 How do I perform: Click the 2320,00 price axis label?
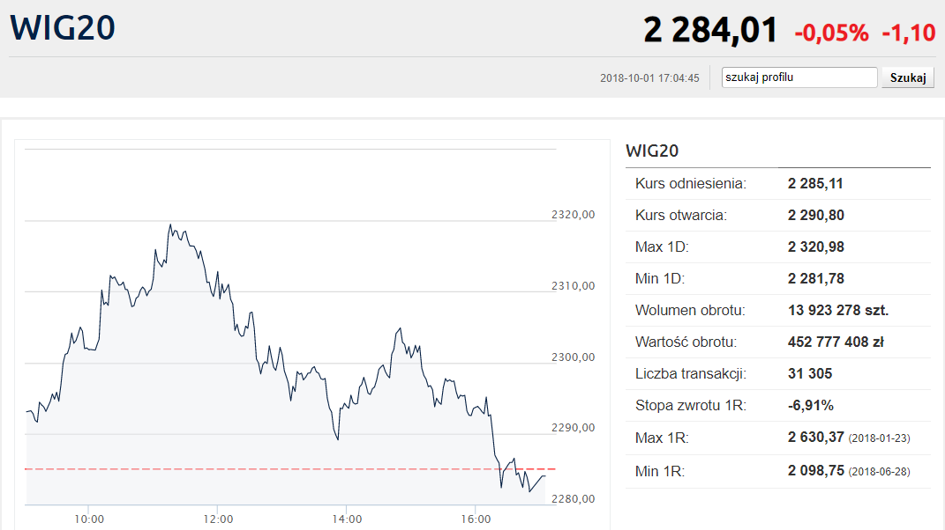573,214
